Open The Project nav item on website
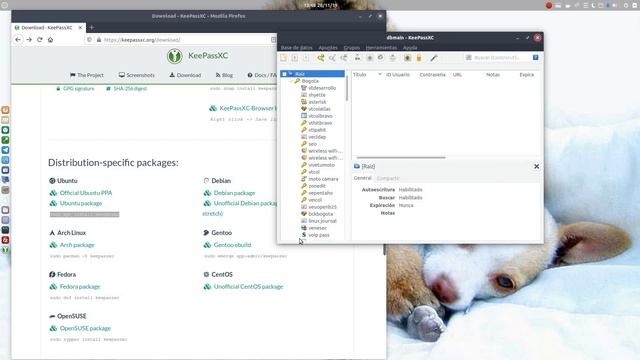Screen dimensions: 640x360 (x=87, y=75)
